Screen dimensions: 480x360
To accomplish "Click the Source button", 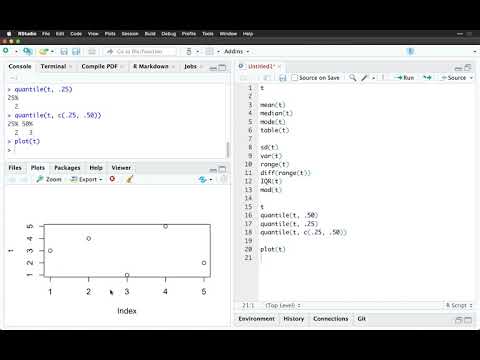I will tap(453, 78).
